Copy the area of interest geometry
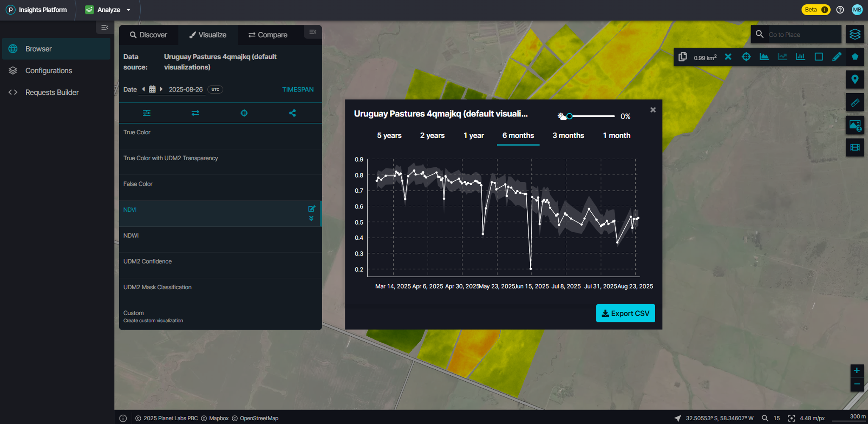The width and height of the screenshot is (868, 424). coord(682,57)
